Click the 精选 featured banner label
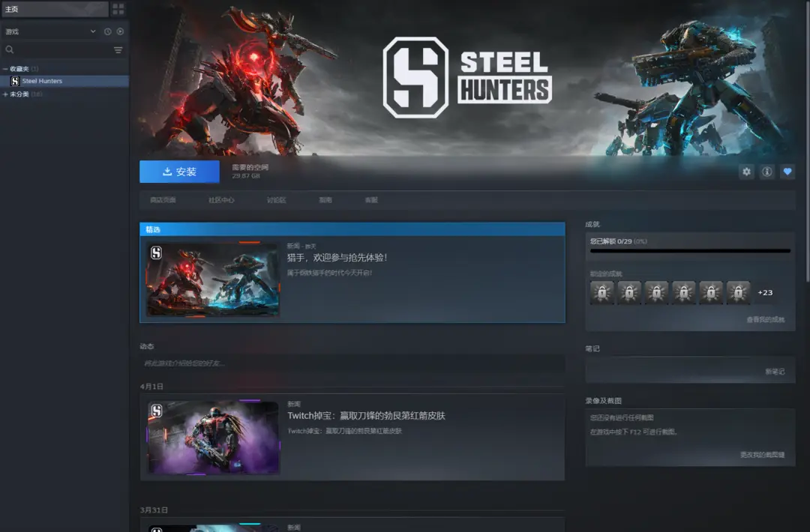810x532 pixels. tap(153, 229)
